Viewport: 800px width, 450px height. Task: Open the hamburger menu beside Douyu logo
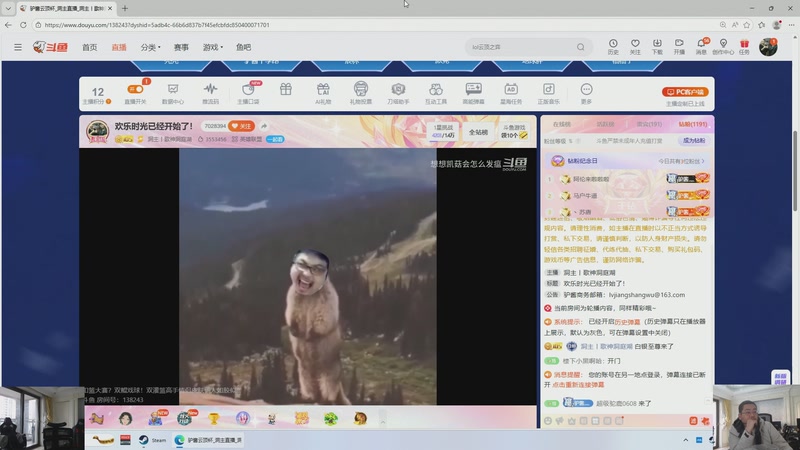click(x=18, y=47)
